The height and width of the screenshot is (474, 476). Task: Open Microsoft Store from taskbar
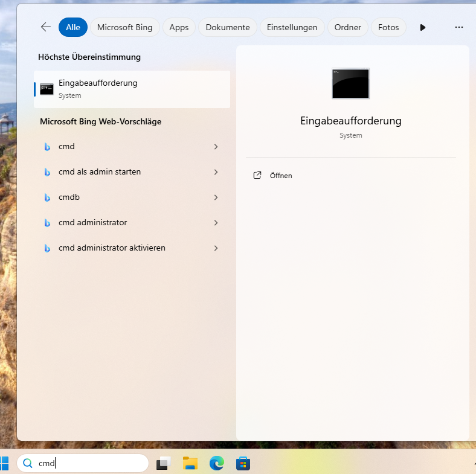[243, 463]
